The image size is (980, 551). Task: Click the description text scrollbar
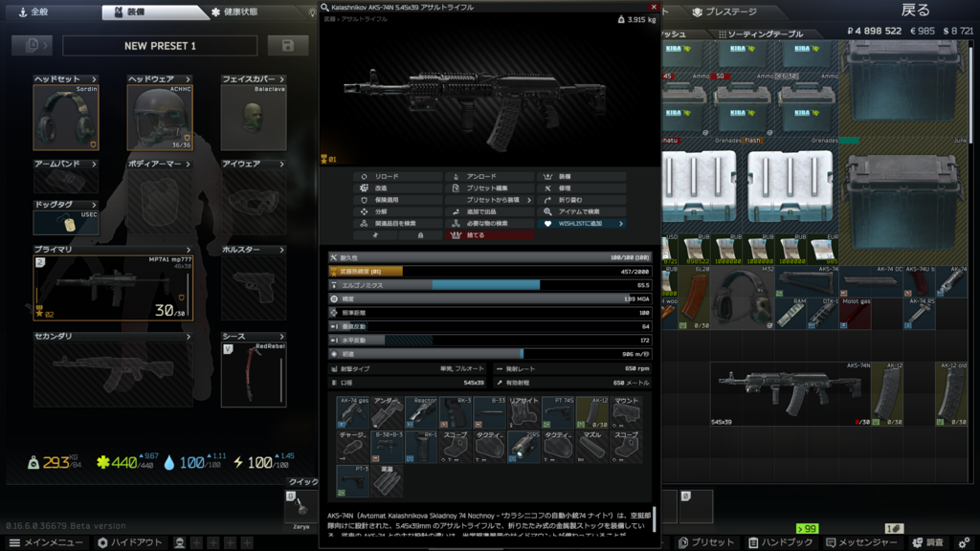pos(655,517)
